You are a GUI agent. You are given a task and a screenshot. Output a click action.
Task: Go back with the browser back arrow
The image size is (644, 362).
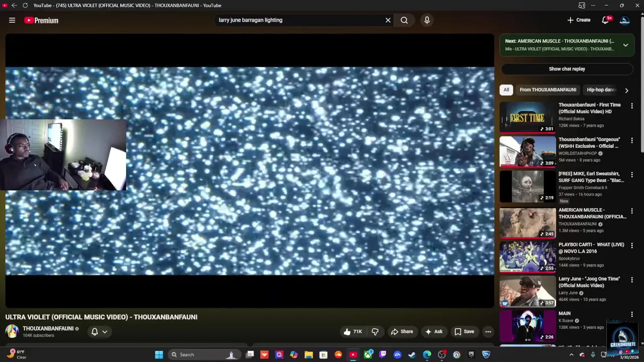[x=14, y=5]
